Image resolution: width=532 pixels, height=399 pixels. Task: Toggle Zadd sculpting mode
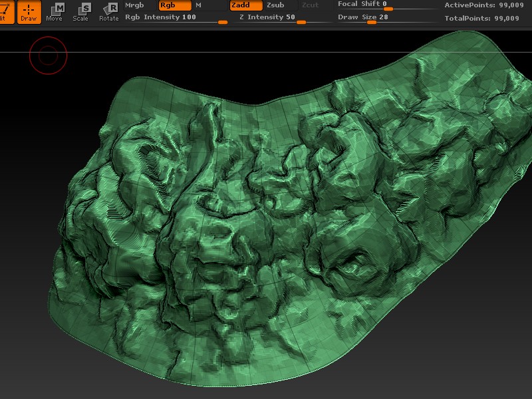point(246,5)
